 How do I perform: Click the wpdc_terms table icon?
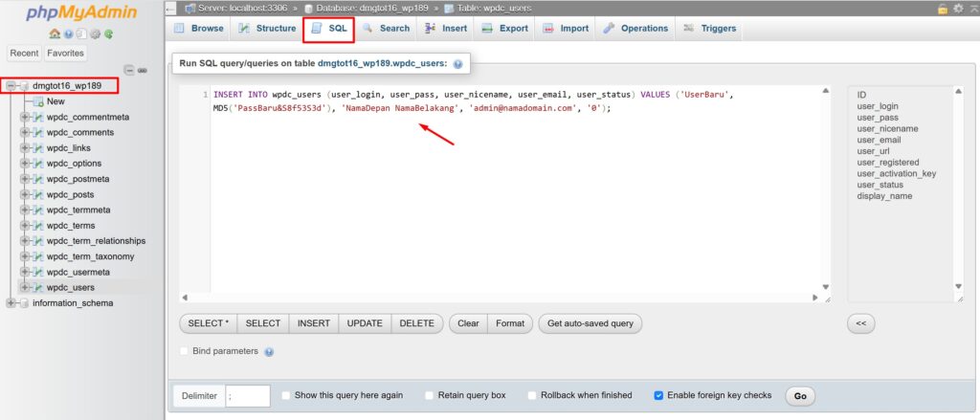click(37, 226)
